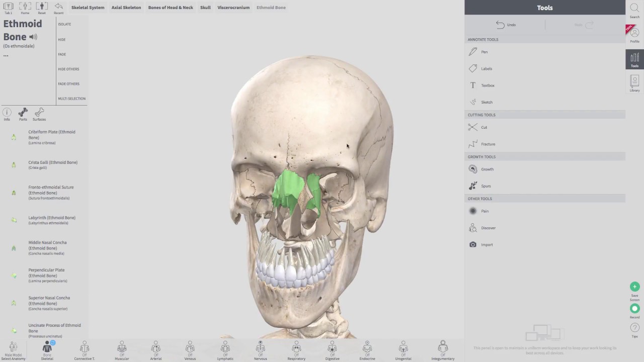The height and width of the screenshot is (362, 644).
Task: Select Labyrinth (Ethmoid Bone) part
Action: 44,220
